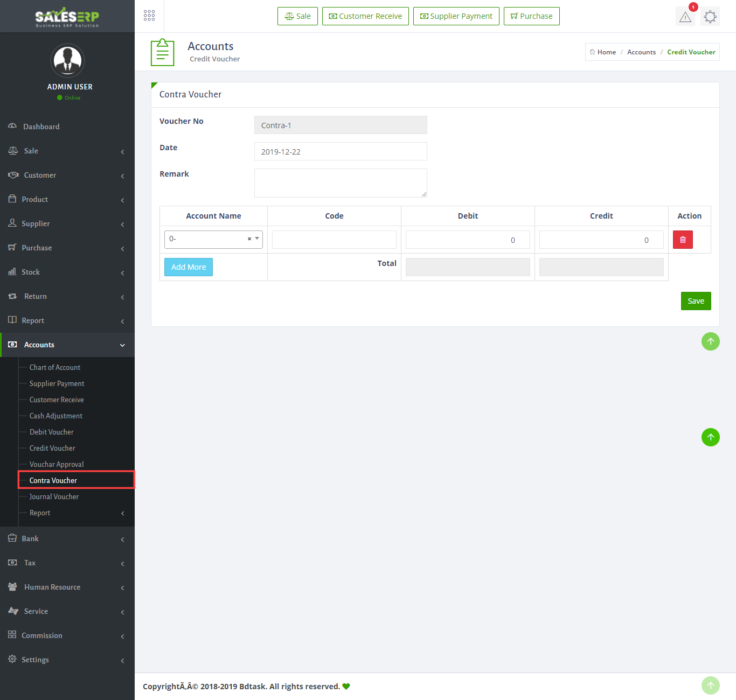Click the SalesERP logo
The height and width of the screenshot is (700, 736).
click(67, 17)
